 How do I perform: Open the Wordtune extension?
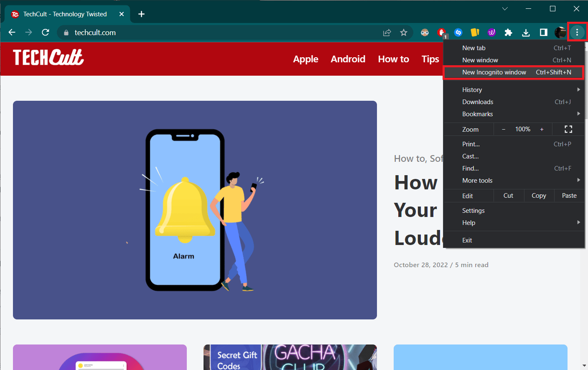[491, 32]
